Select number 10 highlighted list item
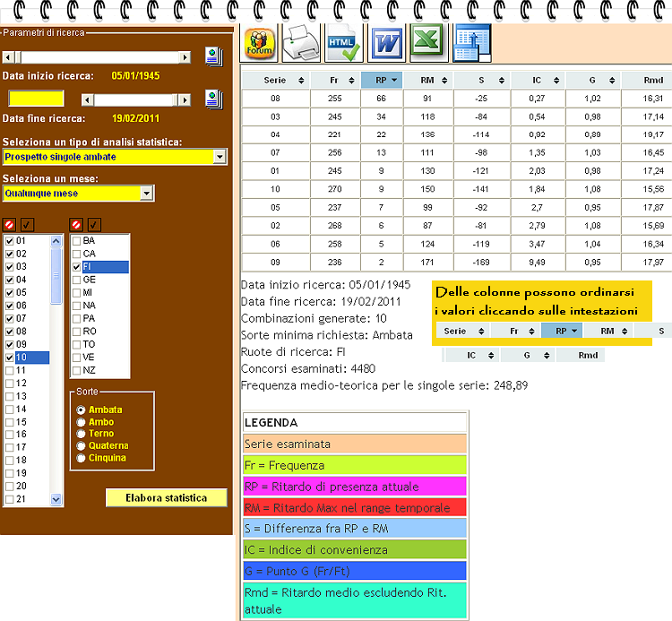The height and width of the screenshot is (621, 672). pos(32,358)
